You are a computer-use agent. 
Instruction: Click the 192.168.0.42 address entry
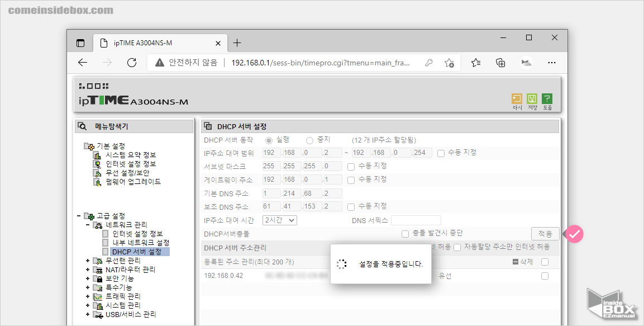(223, 276)
